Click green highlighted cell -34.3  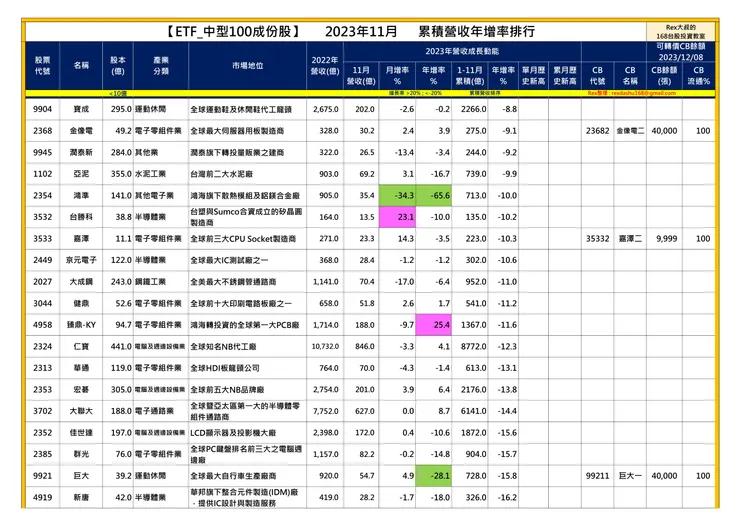click(x=397, y=195)
